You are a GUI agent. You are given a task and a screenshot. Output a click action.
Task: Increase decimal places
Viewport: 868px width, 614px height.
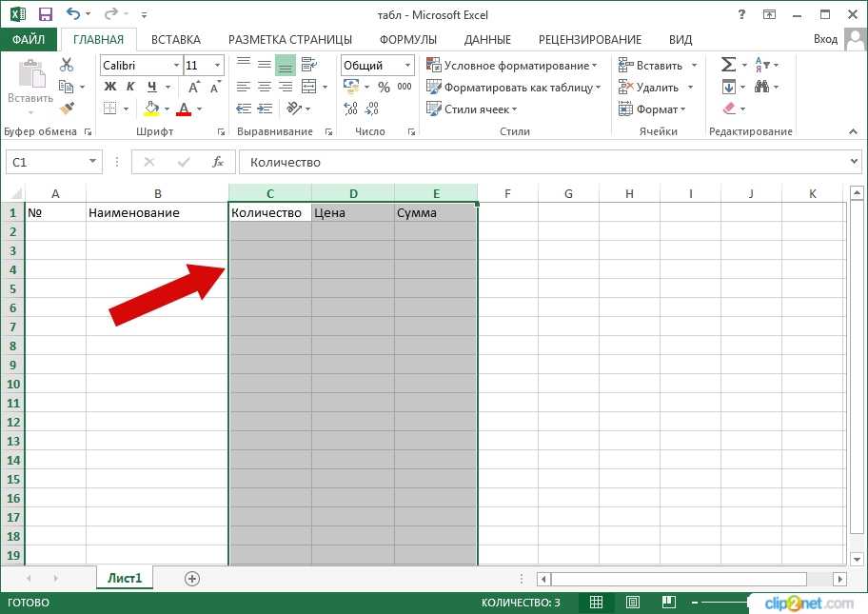(x=351, y=109)
